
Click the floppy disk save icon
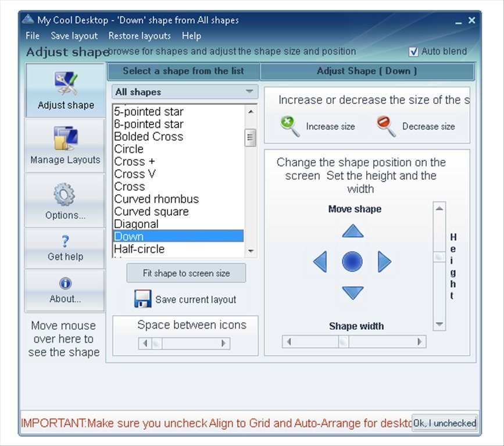tap(143, 299)
